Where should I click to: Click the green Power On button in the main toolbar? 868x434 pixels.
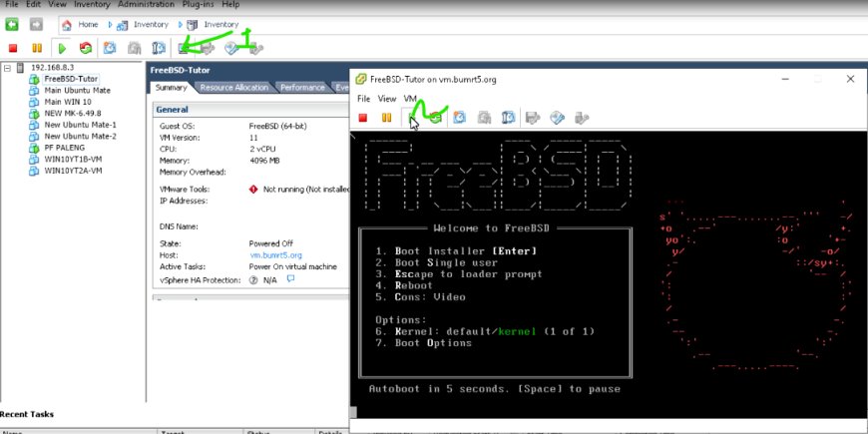pos(62,49)
